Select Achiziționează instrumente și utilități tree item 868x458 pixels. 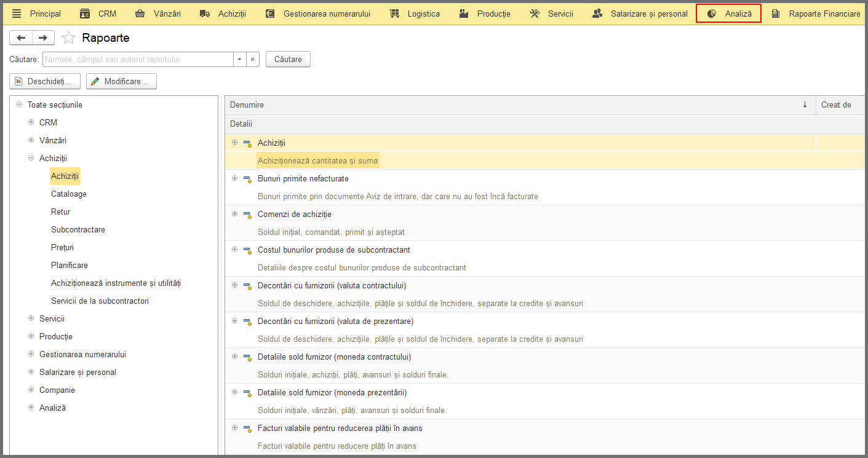[x=116, y=283]
